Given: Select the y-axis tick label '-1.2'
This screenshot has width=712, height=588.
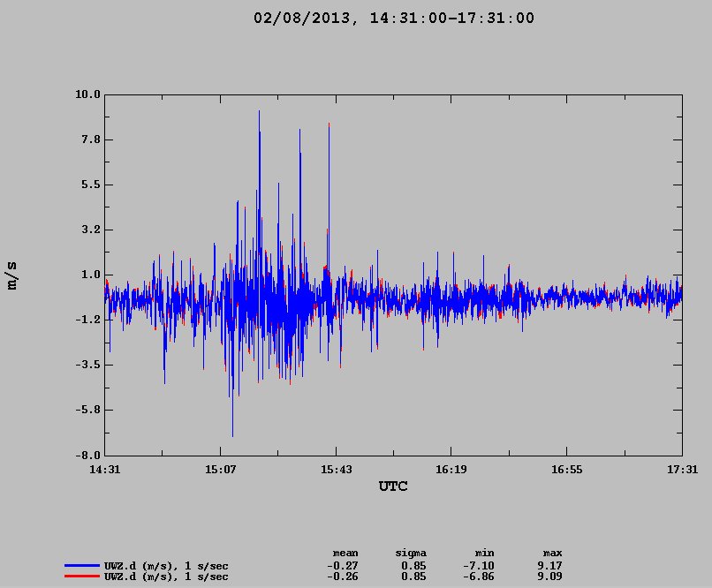Looking at the screenshot, I should [x=87, y=320].
